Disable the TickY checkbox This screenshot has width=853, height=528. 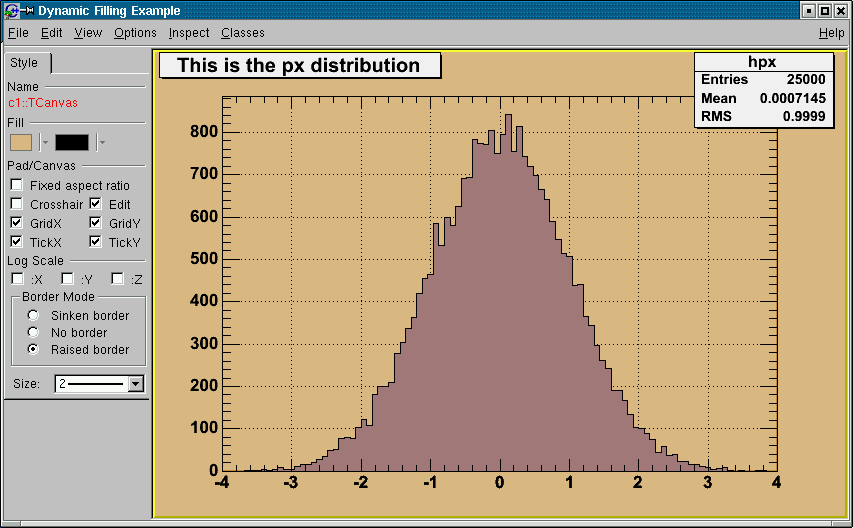pyautogui.click(x=96, y=242)
